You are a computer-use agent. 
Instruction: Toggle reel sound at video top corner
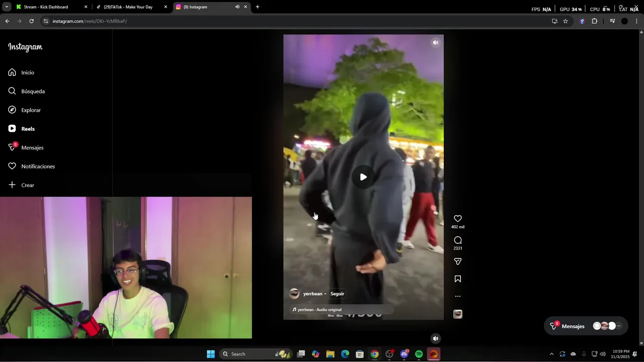tap(436, 43)
